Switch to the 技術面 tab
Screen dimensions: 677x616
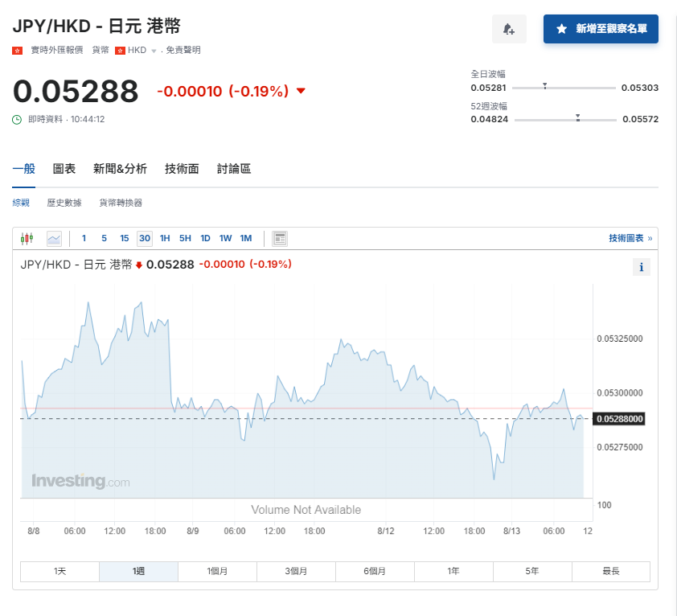[181, 169]
